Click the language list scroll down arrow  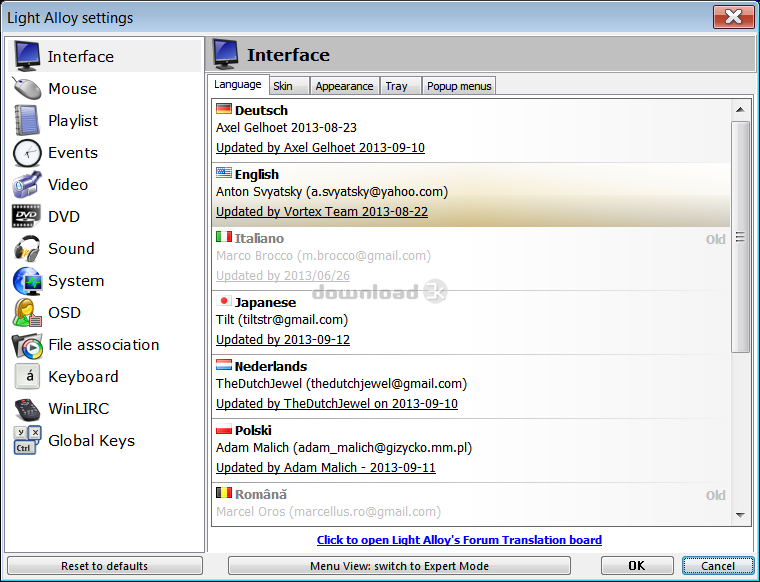click(740, 515)
